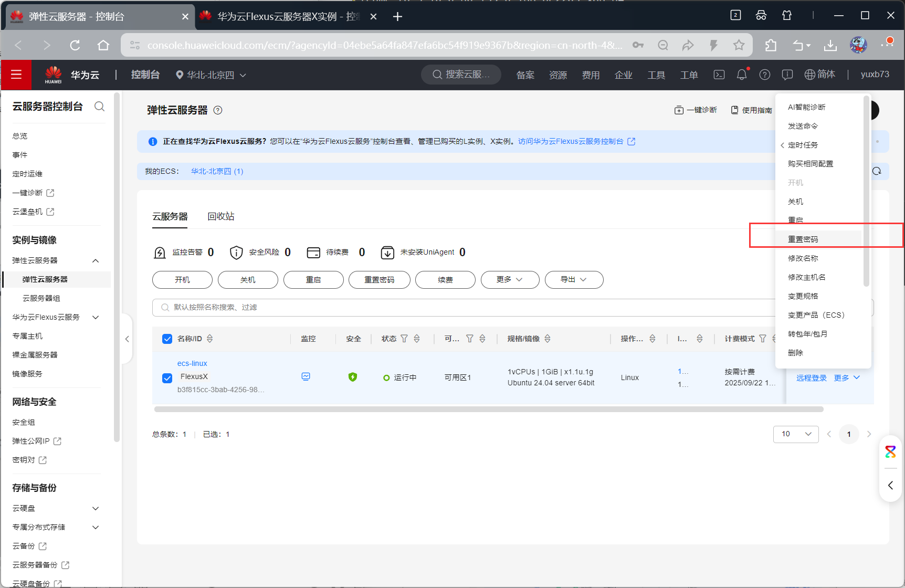Open the 更多 batch actions dropdown
This screenshot has width=905, height=588.
point(510,280)
